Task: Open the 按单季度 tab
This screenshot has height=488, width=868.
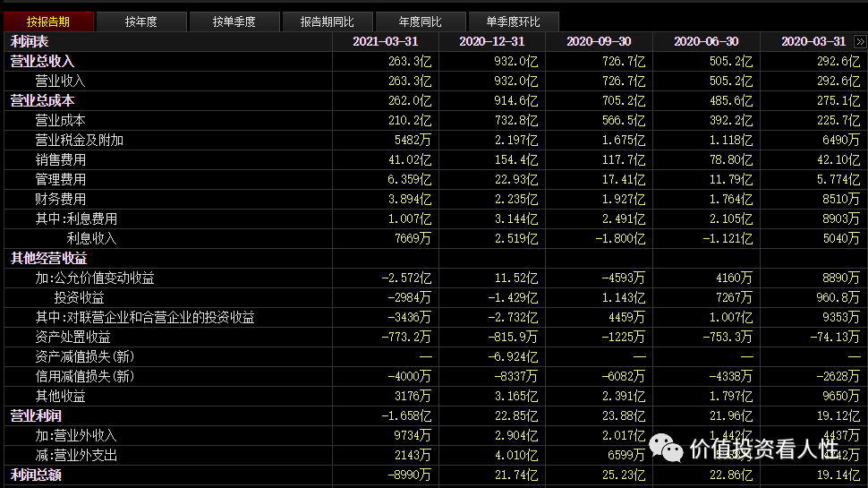Action: pyautogui.click(x=234, y=21)
